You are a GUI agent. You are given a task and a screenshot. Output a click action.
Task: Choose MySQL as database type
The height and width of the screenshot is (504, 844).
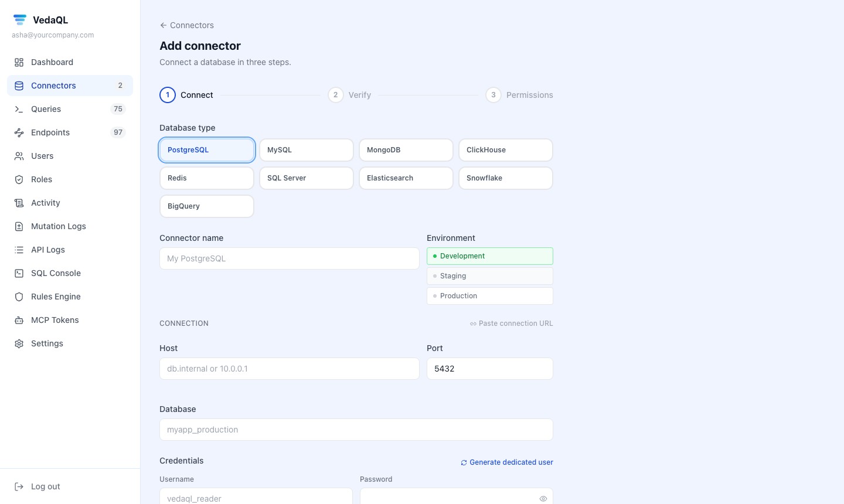pyautogui.click(x=307, y=150)
